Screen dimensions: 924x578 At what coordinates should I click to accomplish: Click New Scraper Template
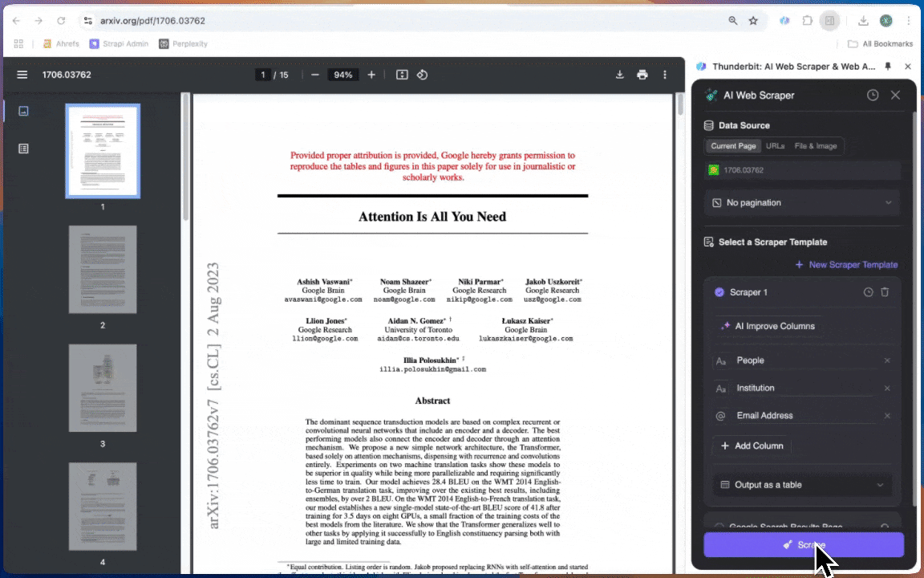(x=846, y=265)
